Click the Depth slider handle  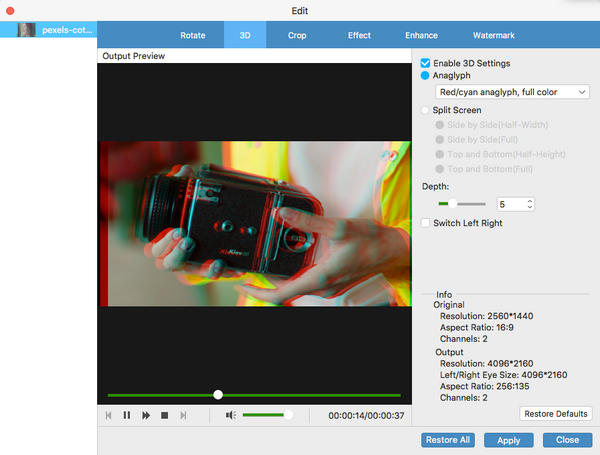pos(452,204)
